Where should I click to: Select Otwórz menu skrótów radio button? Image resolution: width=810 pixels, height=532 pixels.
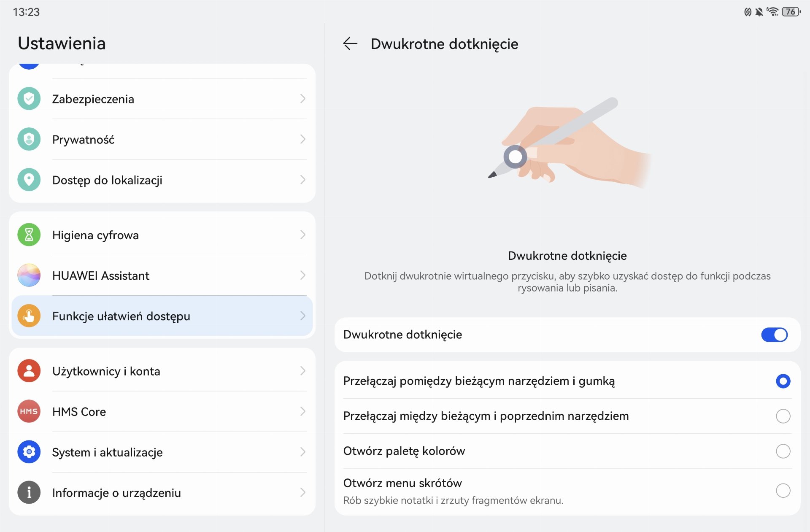pyautogui.click(x=783, y=491)
